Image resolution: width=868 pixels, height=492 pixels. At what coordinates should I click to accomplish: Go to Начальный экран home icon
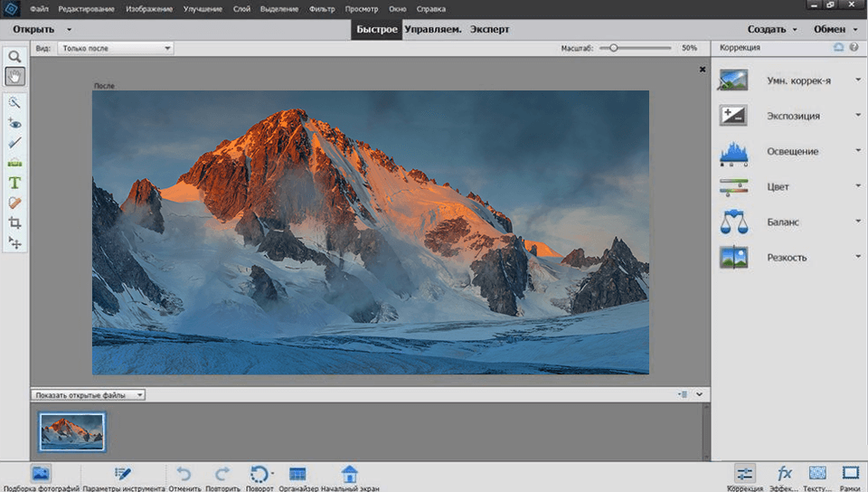tap(350, 474)
